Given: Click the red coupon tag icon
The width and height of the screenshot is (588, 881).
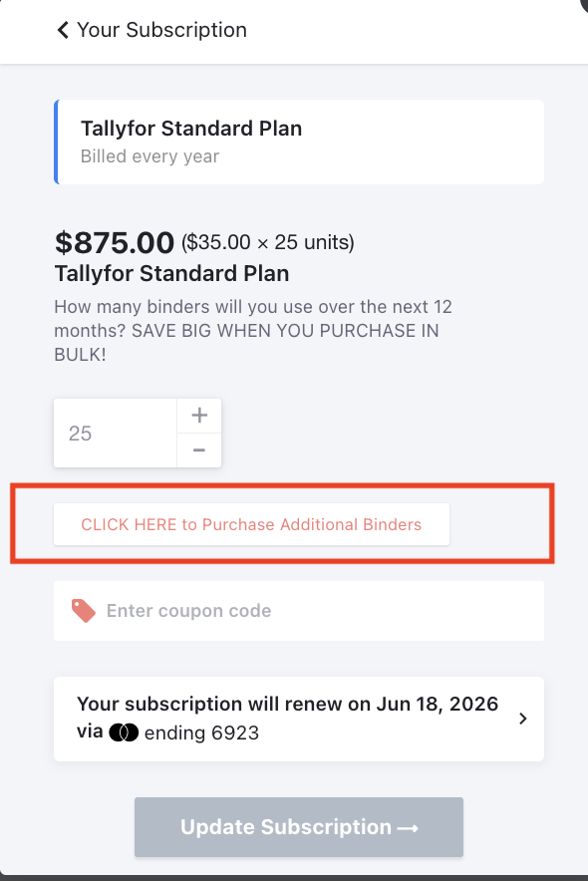Looking at the screenshot, I should tap(83, 611).
